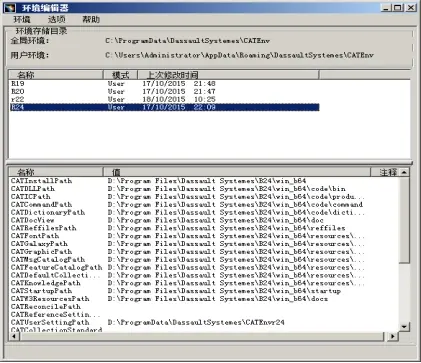Click the 模式 column header

tap(120, 75)
